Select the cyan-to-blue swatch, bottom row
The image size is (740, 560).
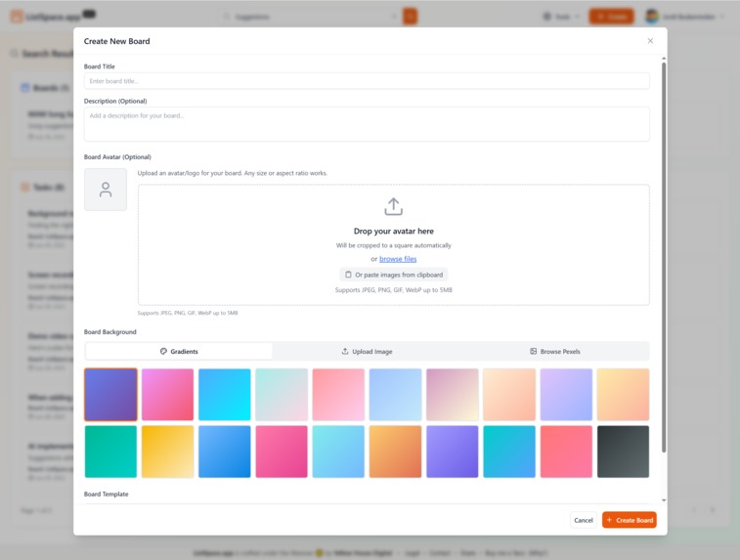point(509,452)
